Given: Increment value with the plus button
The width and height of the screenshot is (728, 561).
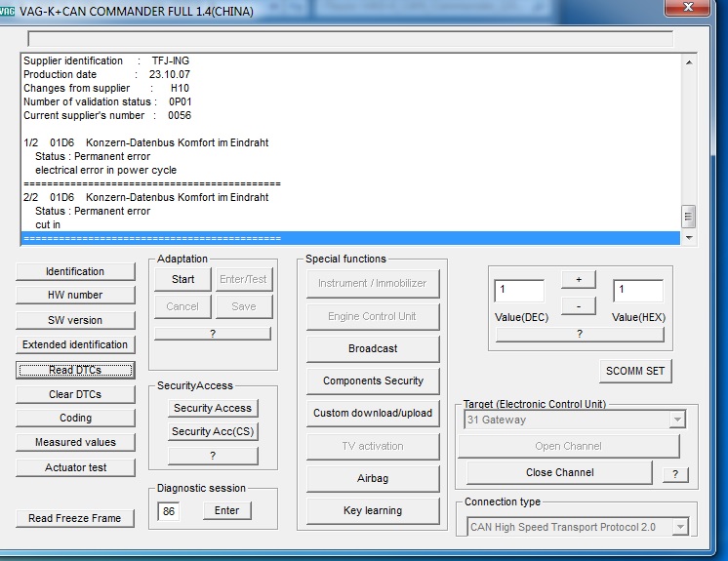Looking at the screenshot, I should (578, 280).
